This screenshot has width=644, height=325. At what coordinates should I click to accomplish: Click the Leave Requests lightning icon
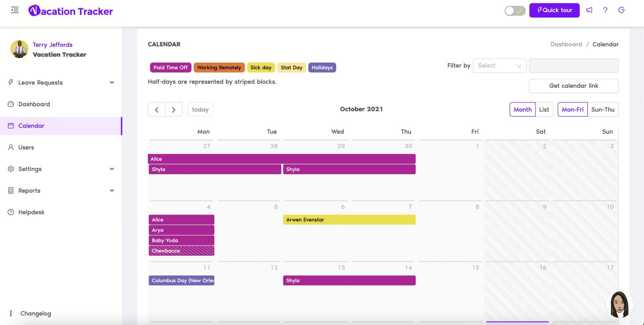point(11,82)
